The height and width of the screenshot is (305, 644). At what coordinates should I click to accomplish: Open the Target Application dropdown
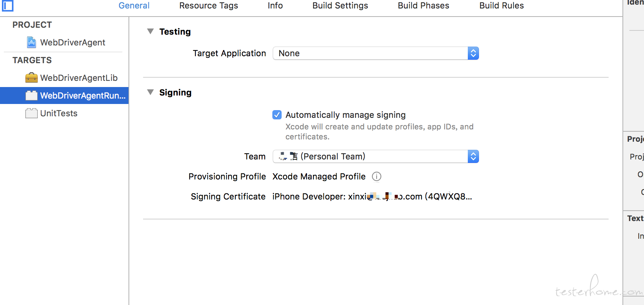(376, 53)
